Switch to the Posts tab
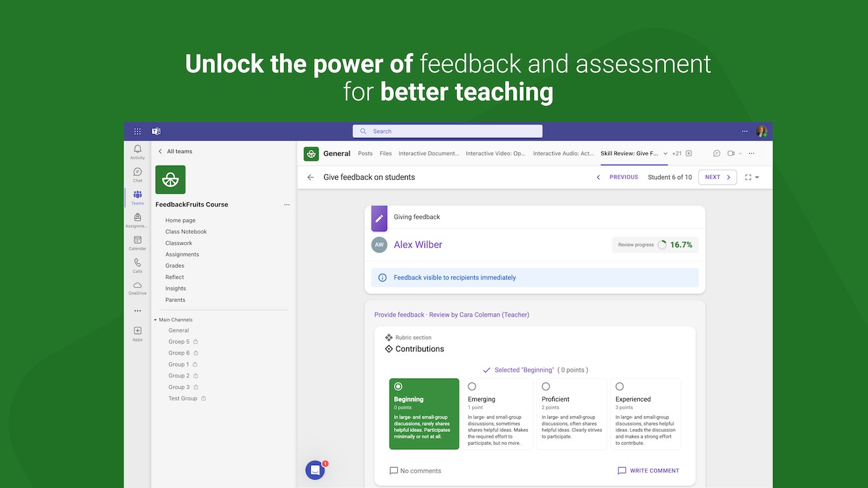 (365, 153)
